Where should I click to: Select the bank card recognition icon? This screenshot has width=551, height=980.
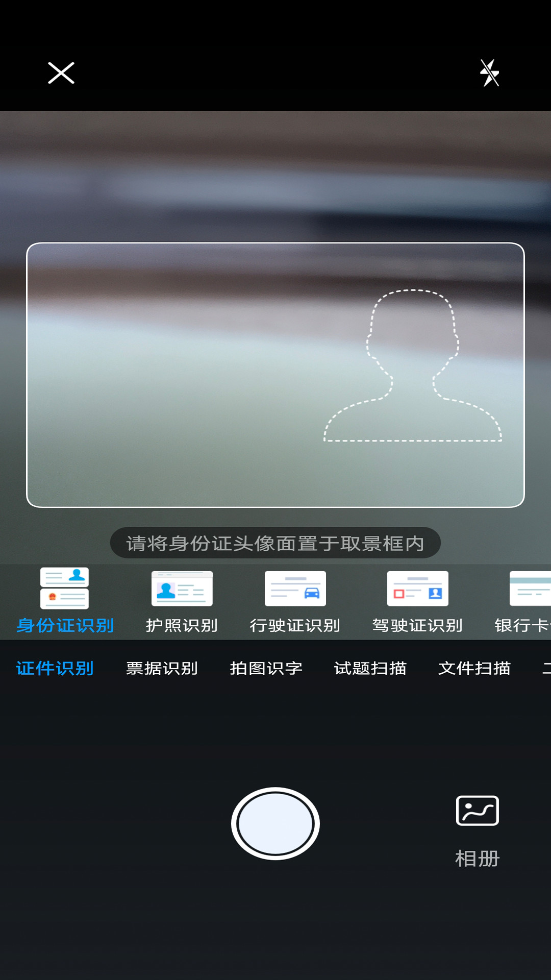531,589
